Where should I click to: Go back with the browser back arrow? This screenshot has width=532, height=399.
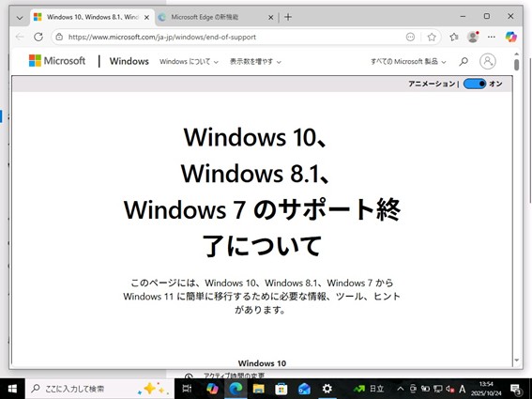pos(20,37)
